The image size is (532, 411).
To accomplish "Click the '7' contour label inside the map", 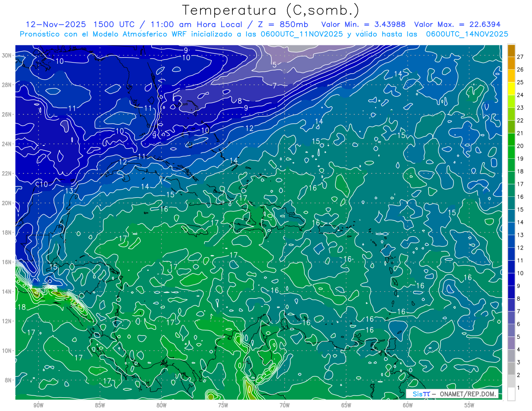I will 274,86.
